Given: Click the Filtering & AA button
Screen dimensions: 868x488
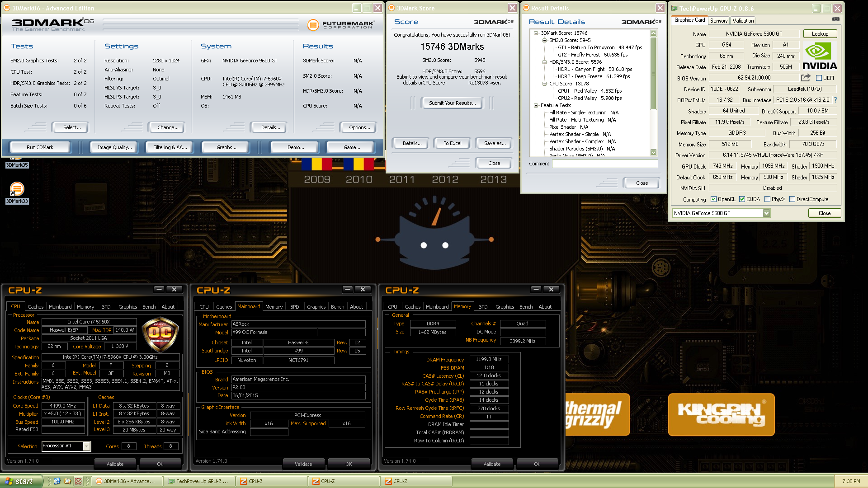Looking at the screenshot, I should click(170, 147).
